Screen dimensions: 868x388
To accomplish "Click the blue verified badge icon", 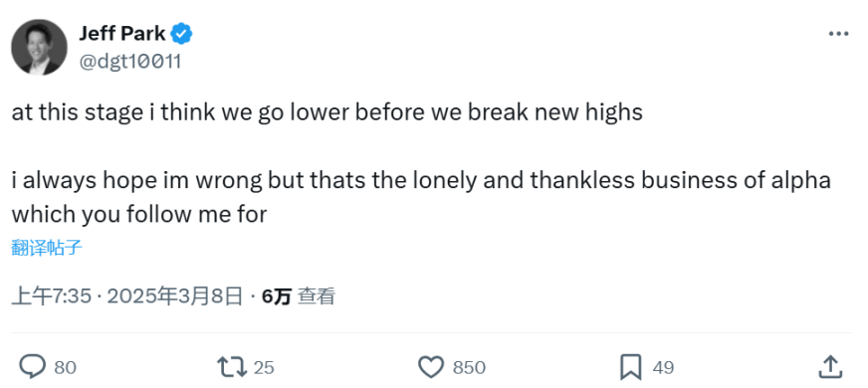I will (x=181, y=34).
